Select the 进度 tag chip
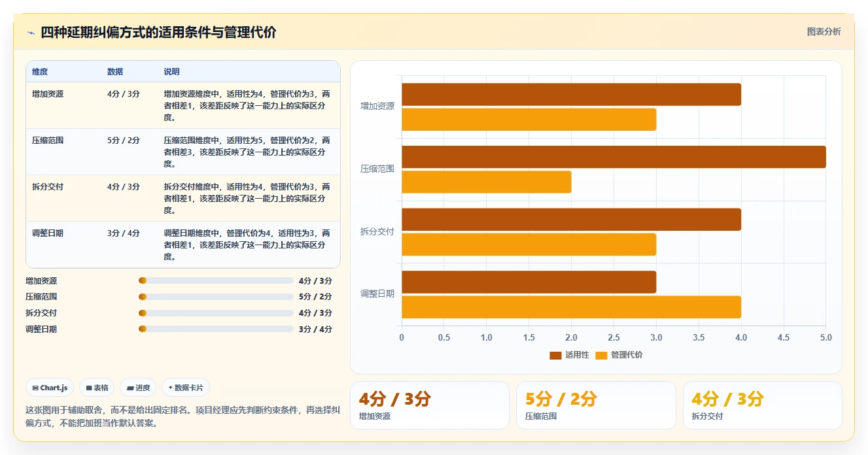This screenshot has width=868, height=455. 138,388
